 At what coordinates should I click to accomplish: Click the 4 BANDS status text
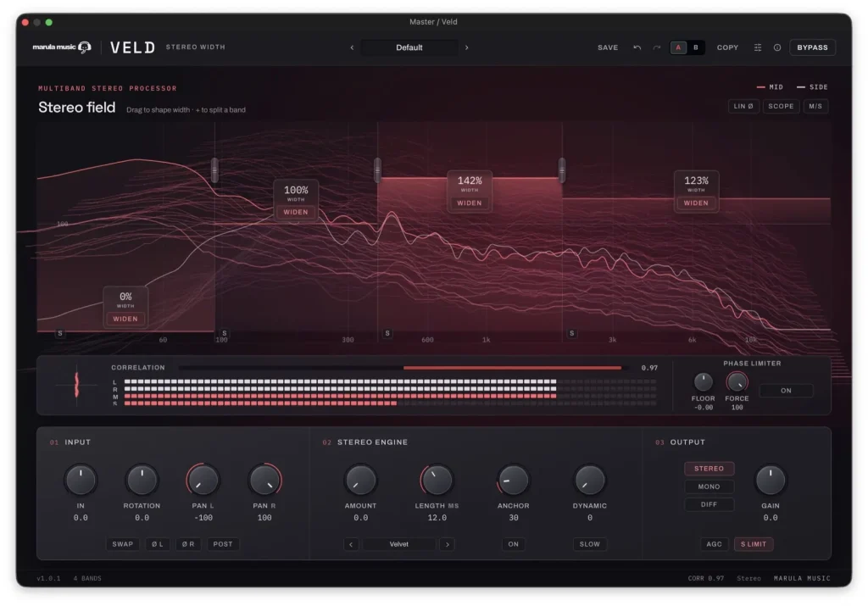pos(87,578)
